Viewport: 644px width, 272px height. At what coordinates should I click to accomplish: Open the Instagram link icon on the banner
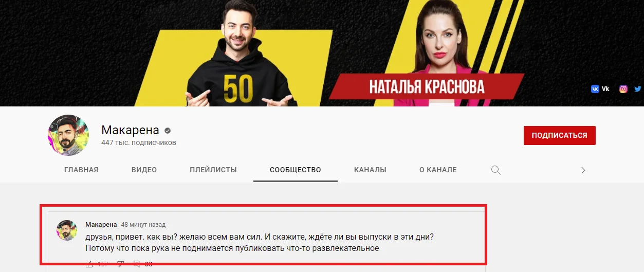(623, 89)
